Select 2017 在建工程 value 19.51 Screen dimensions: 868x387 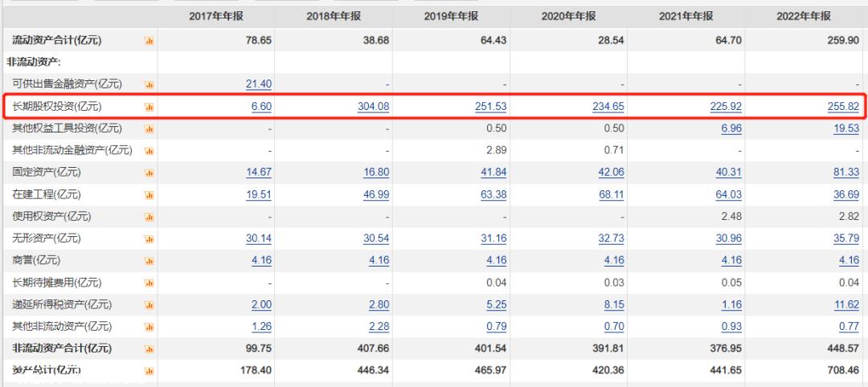(x=259, y=194)
